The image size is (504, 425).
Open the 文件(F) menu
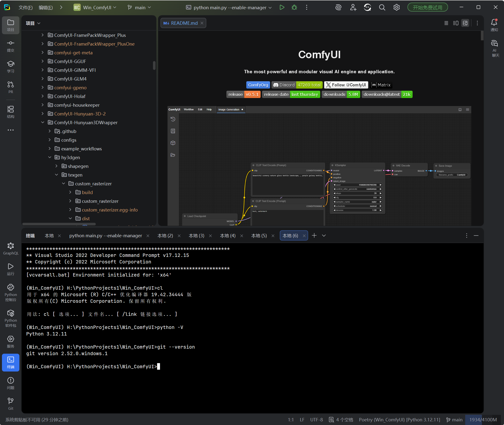click(x=25, y=8)
